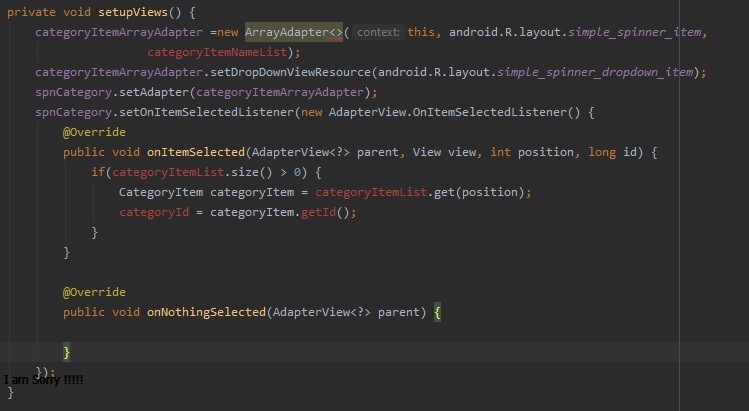Viewport: 749px width, 411px height.
Task: Click the @Override annotation above onNothingSelected
Action: click(94, 292)
